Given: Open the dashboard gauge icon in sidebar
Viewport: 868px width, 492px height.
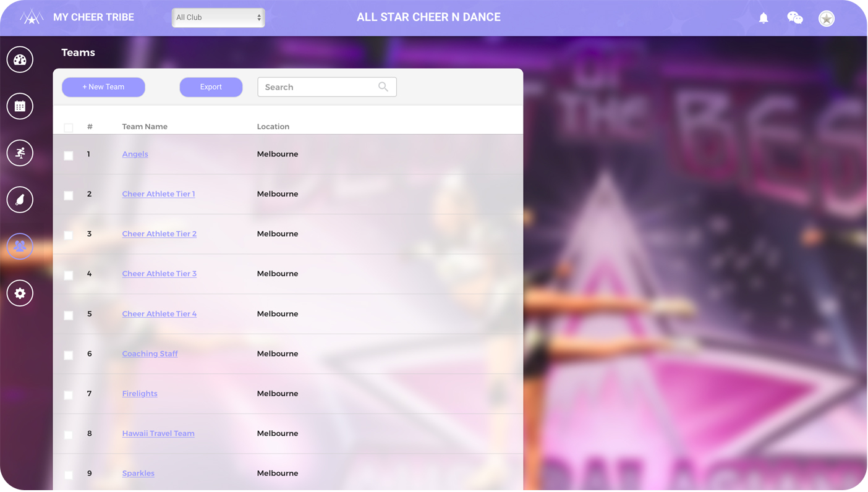Looking at the screenshot, I should [20, 60].
